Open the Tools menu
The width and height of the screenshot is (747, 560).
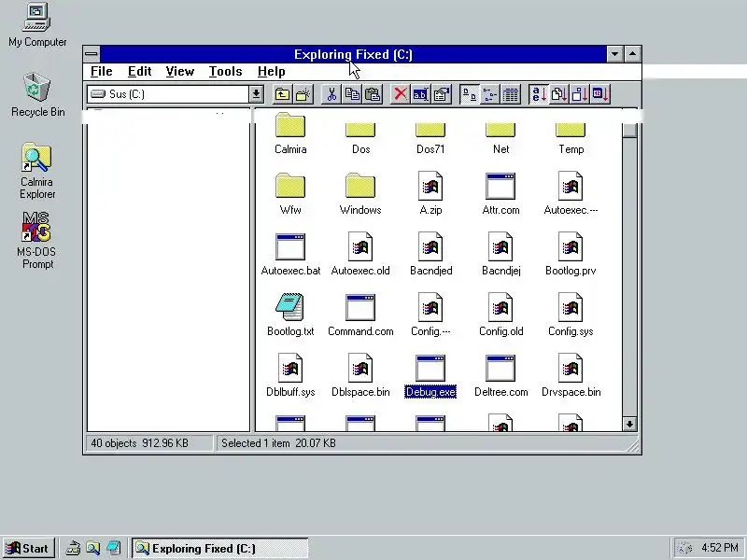[225, 72]
